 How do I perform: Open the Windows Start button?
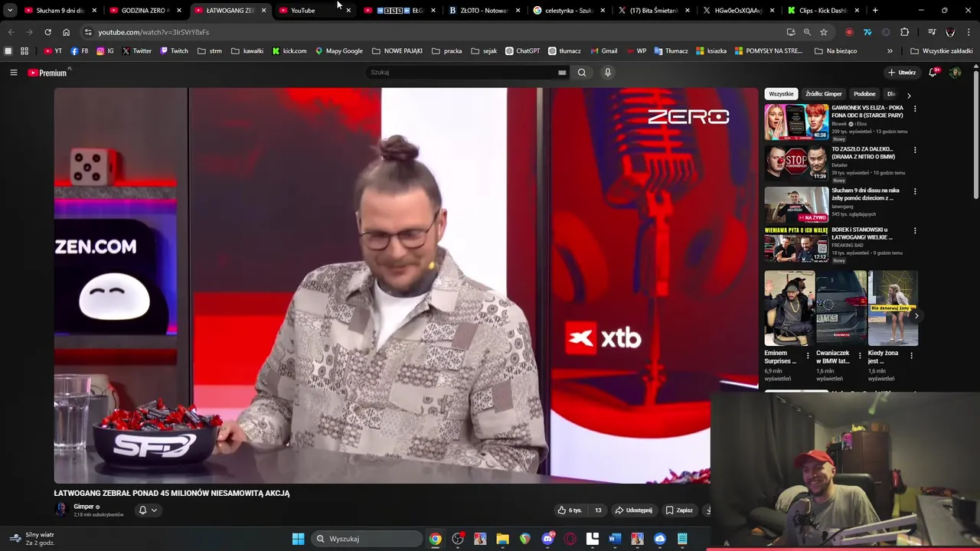pyautogui.click(x=298, y=539)
